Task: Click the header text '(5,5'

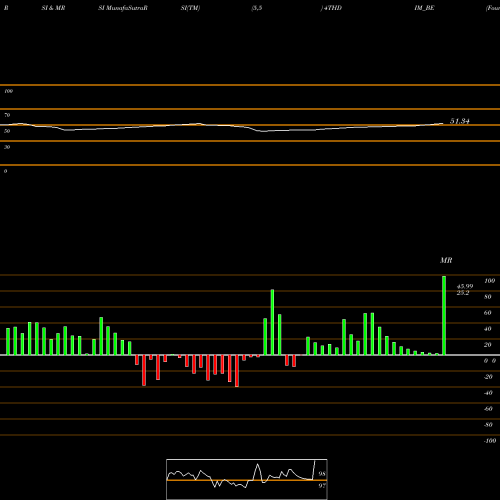Action: (x=257, y=8)
